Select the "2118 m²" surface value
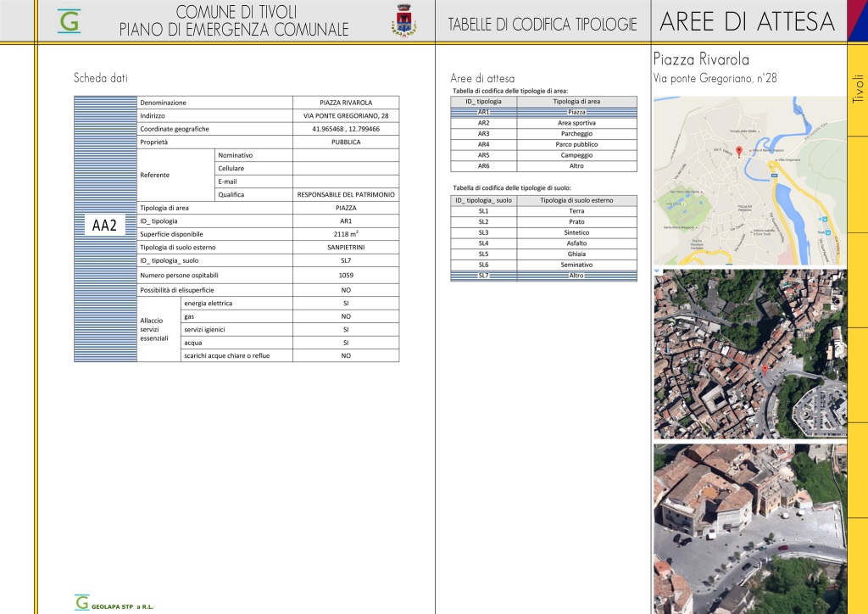Screen dimensions: 868x614 [x=346, y=234]
